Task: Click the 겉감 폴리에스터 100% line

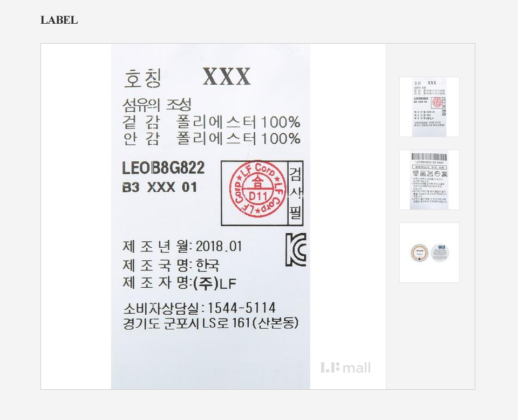Action: [211, 122]
